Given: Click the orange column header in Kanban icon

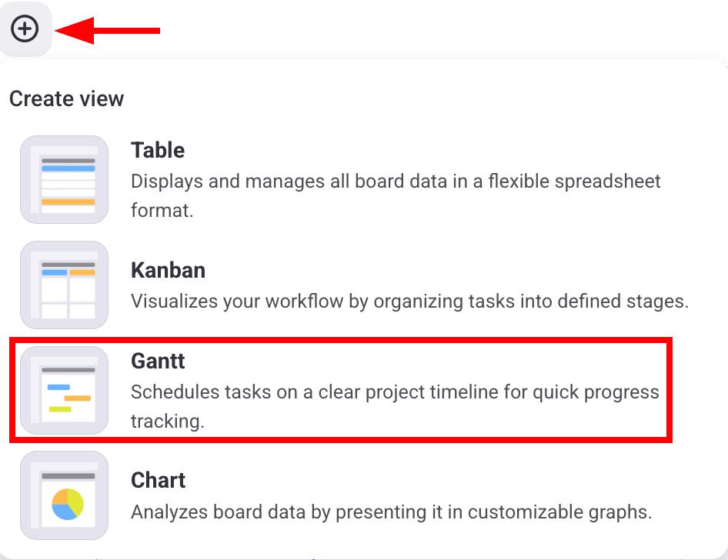Looking at the screenshot, I should tap(82, 272).
